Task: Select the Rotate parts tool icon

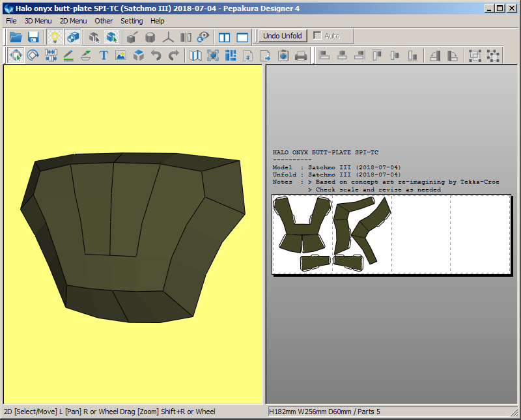Action: click(33, 56)
